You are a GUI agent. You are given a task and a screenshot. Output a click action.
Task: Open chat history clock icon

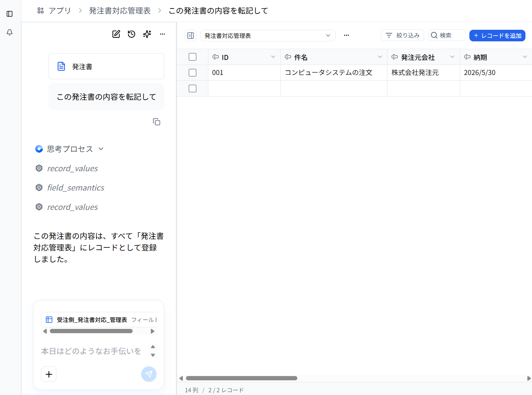pyautogui.click(x=131, y=34)
